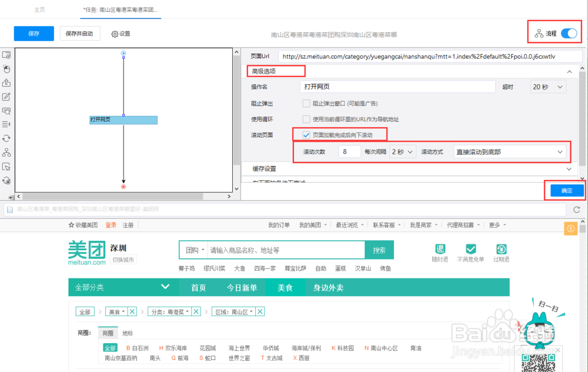Screen dimensions: 588x372
Task: Check 使用当前循环里的URL作为导航地址
Action: [x=306, y=119]
